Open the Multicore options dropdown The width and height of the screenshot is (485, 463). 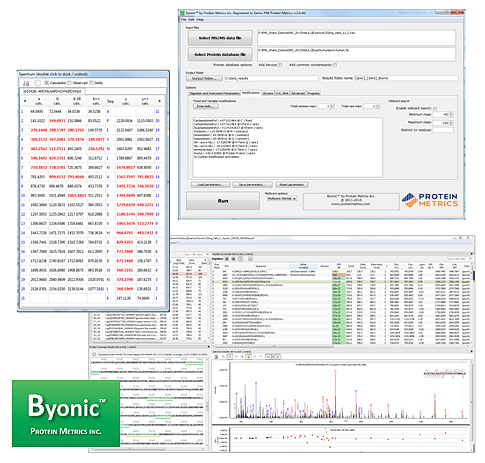[x=282, y=198]
